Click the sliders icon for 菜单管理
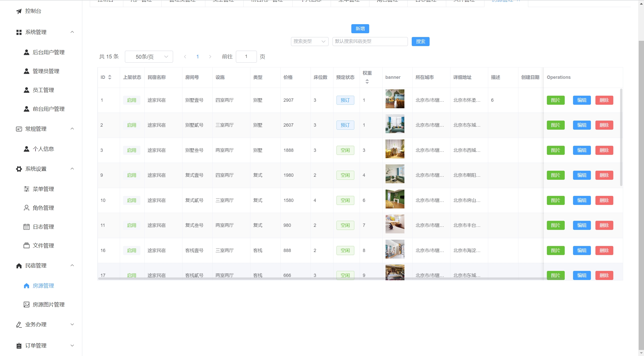 coord(26,189)
